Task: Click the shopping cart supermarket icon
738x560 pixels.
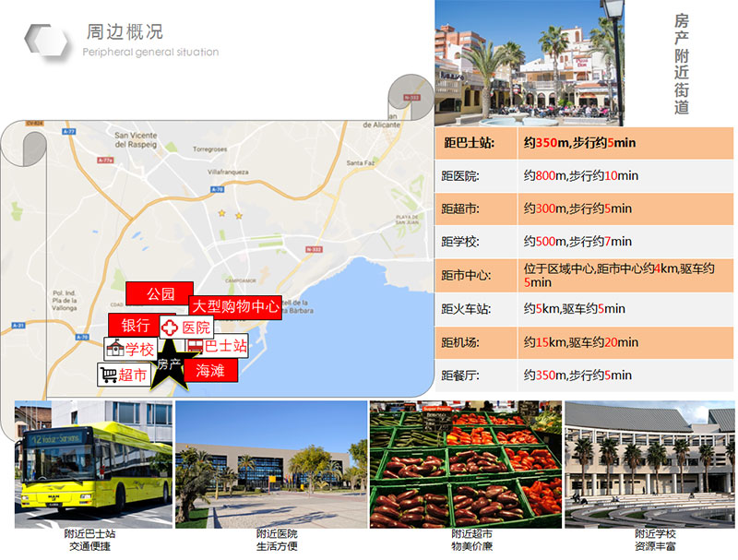Action: pos(109,375)
